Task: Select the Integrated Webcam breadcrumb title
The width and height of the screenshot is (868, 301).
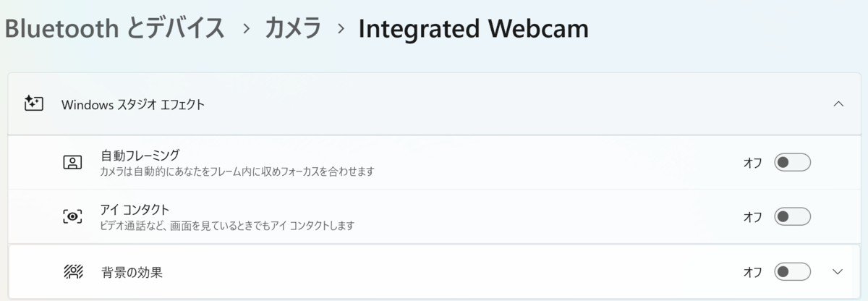Action: (474, 29)
